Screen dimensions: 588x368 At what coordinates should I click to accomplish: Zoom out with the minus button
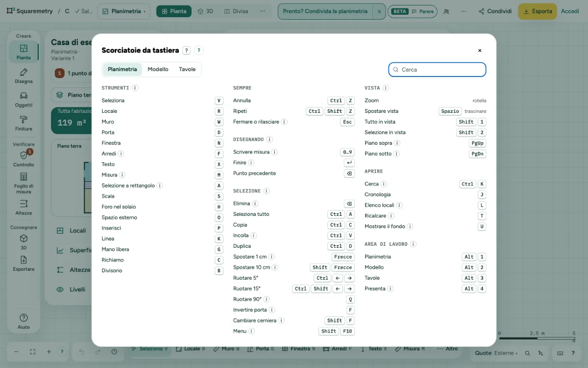[16, 352]
